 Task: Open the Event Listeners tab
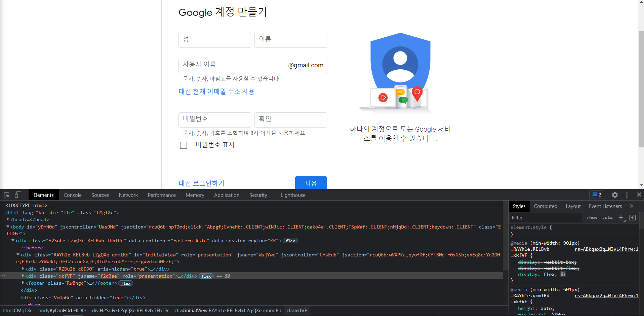point(605,206)
